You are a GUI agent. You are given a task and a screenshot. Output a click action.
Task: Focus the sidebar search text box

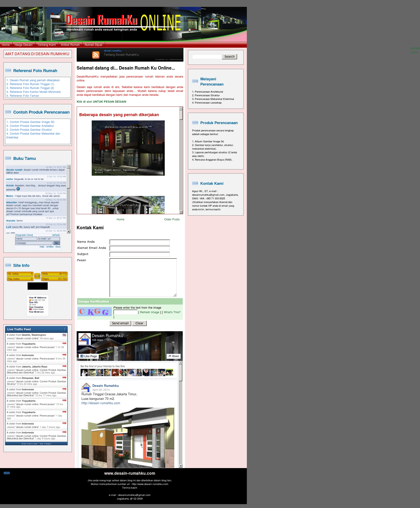(207, 57)
